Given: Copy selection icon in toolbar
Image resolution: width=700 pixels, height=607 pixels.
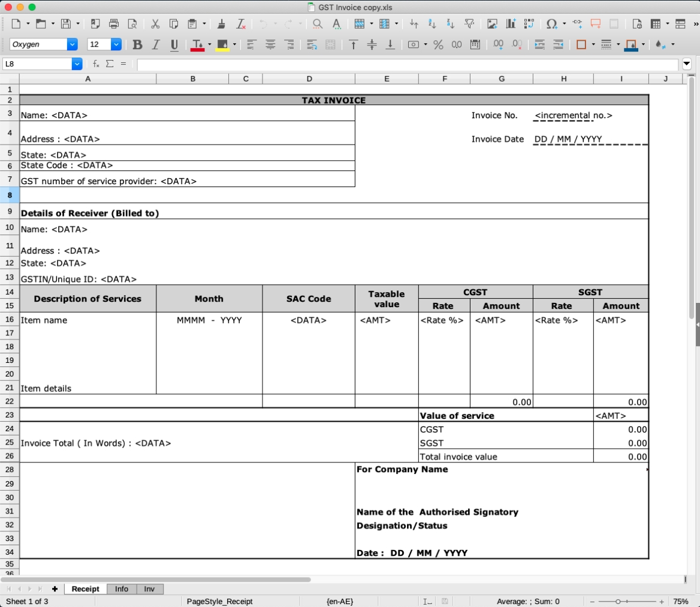Looking at the screenshot, I should [174, 23].
